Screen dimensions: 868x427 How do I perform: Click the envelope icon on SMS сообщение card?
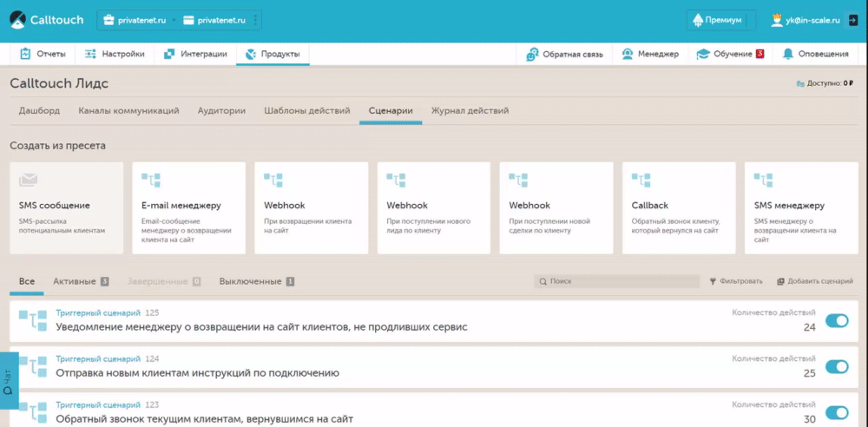pos(29,180)
